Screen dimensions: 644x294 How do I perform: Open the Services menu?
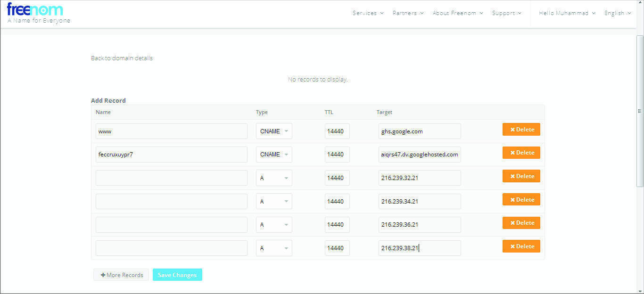click(x=368, y=13)
